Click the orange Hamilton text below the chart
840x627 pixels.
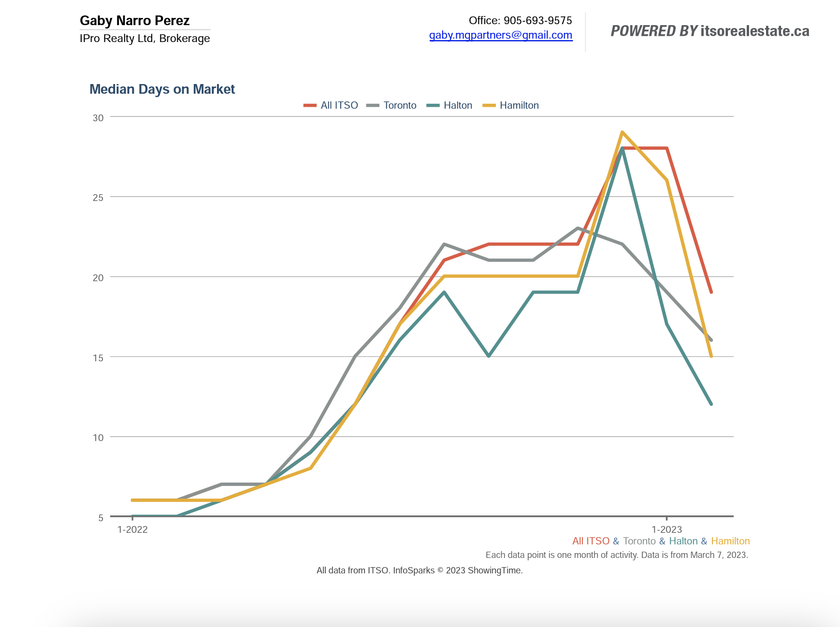[730, 541]
